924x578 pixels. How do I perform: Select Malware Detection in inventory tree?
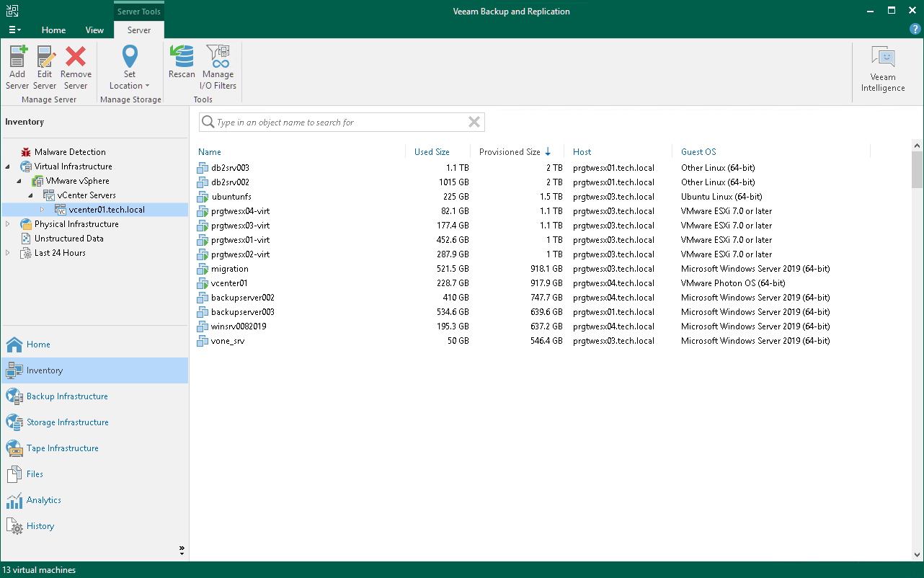point(70,152)
